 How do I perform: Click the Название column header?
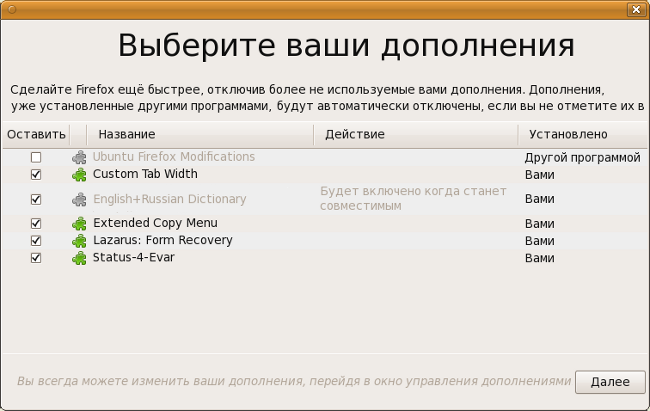[200, 134]
